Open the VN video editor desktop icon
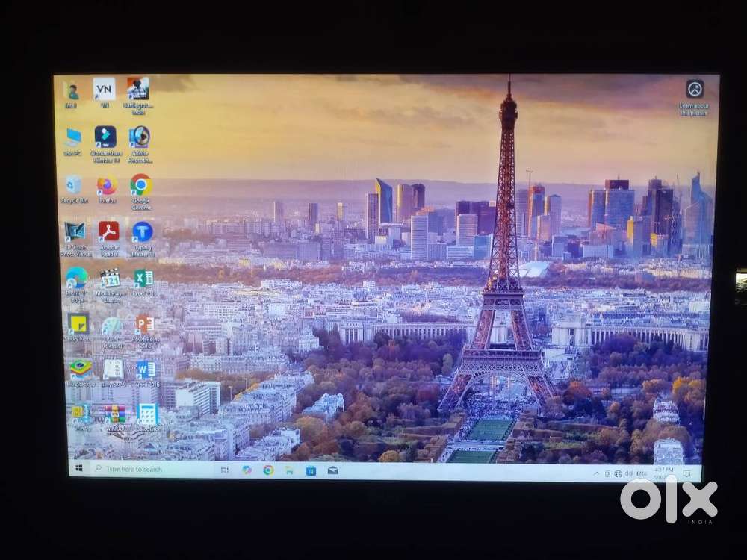747x560 pixels. (105, 90)
